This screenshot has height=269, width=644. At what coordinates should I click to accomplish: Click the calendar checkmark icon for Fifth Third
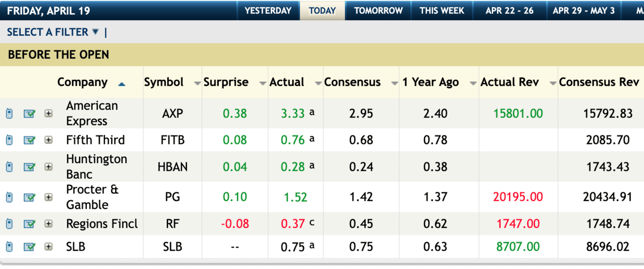pos(29,140)
